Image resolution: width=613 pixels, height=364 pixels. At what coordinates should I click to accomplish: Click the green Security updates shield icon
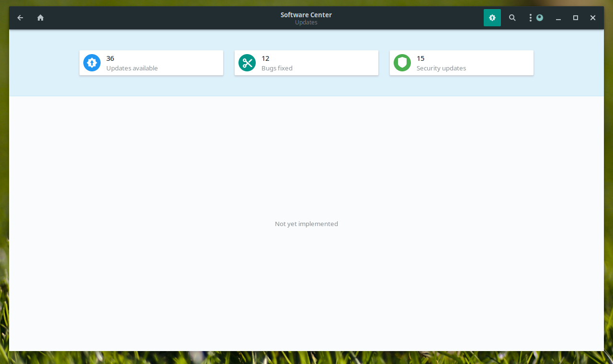(x=402, y=63)
